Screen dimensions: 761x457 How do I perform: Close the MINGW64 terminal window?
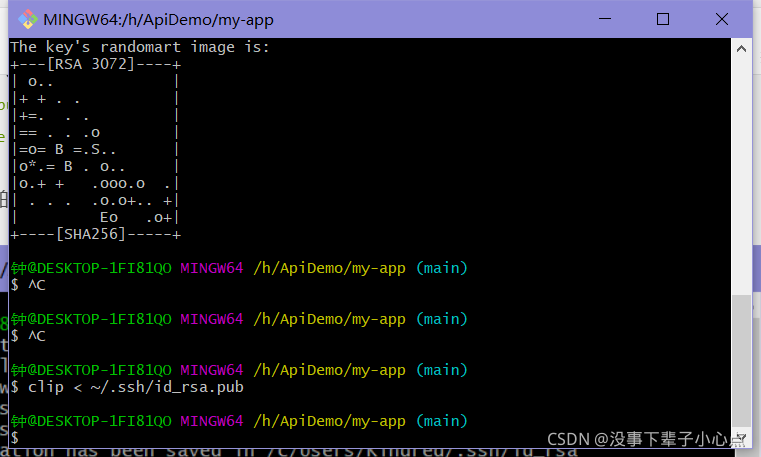point(722,19)
